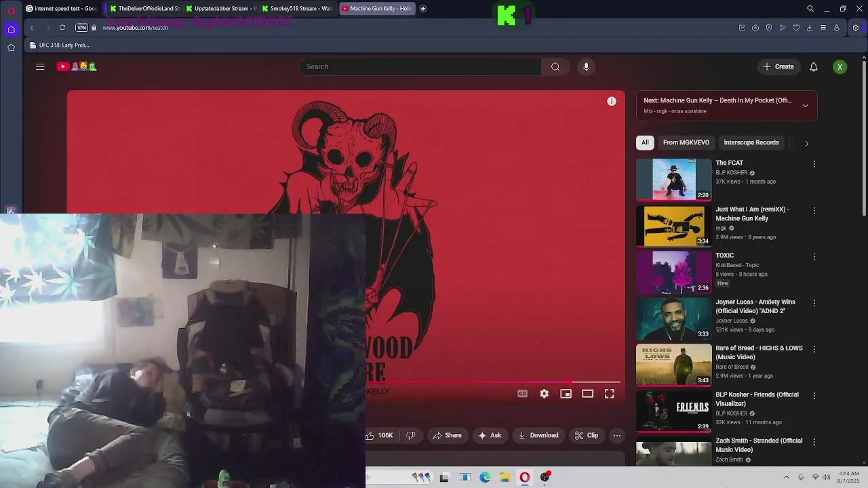The width and height of the screenshot is (868, 488).
Task: Open UFC 318 Early Prelims bookmark
Action: 60,45
